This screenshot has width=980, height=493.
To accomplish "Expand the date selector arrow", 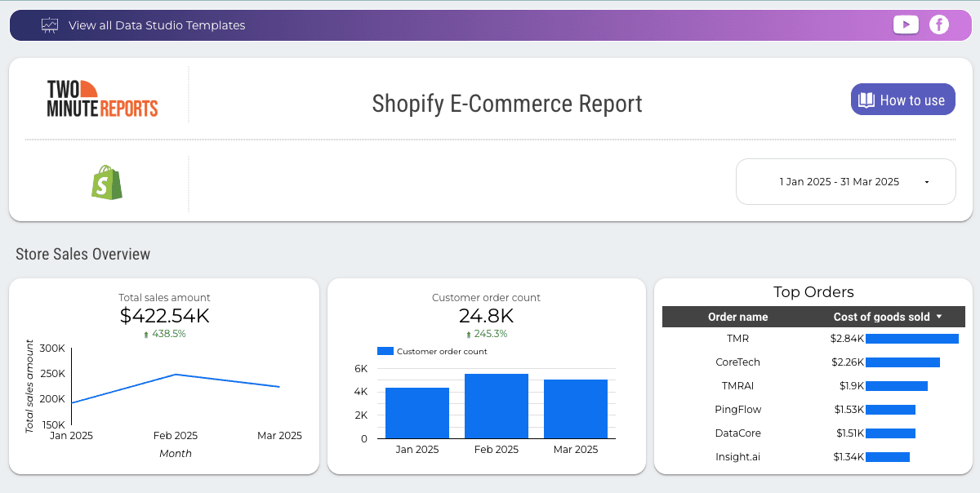I will tap(926, 182).
